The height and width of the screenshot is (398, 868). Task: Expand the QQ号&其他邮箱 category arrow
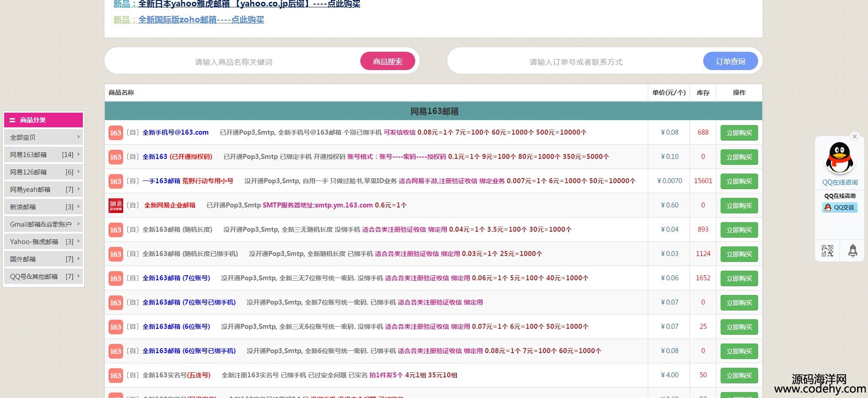(x=78, y=276)
